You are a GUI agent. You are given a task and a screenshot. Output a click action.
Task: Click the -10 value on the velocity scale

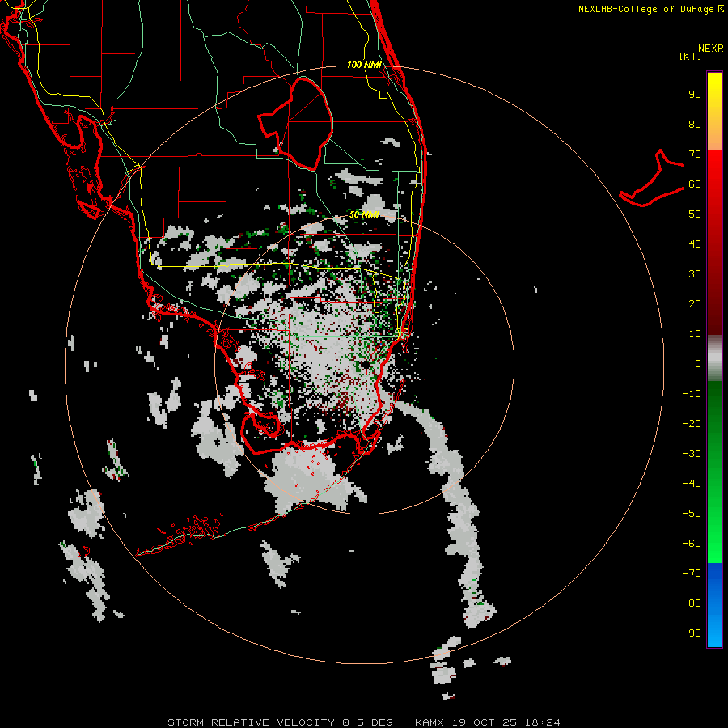coord(692,394)
